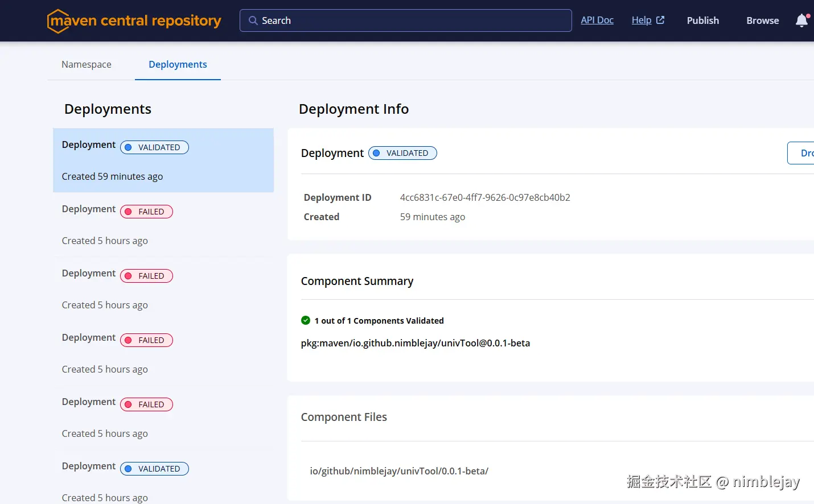Click the external link icon next to Help
The image size is (814, 504).
click(x=660, y=20)
